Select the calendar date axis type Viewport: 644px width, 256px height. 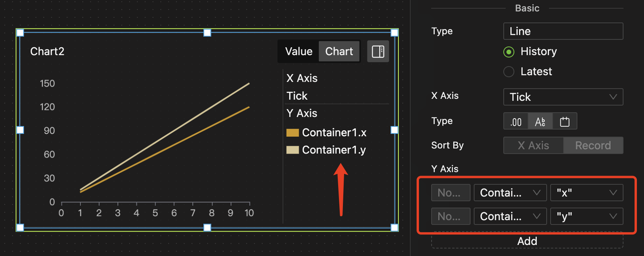click(565, 121)
